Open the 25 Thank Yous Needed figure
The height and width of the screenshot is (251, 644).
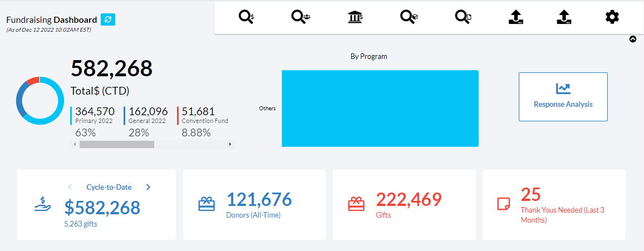[x=530, y=195]
